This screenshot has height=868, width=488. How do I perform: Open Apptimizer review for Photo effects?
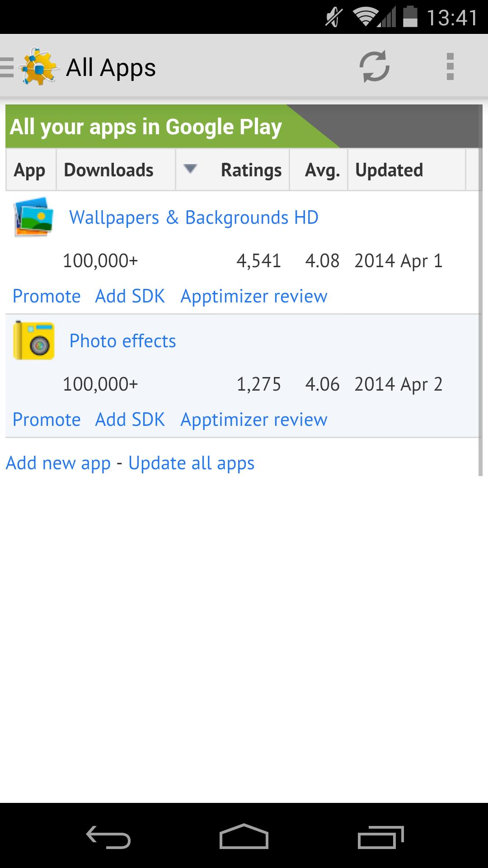click(253, 419)
